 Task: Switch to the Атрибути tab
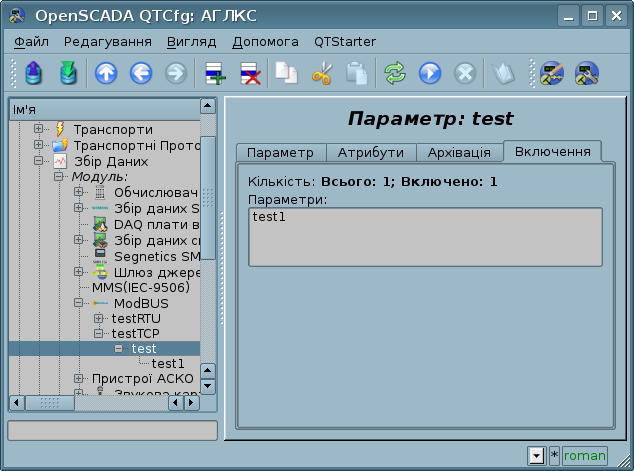coord(370,152)
